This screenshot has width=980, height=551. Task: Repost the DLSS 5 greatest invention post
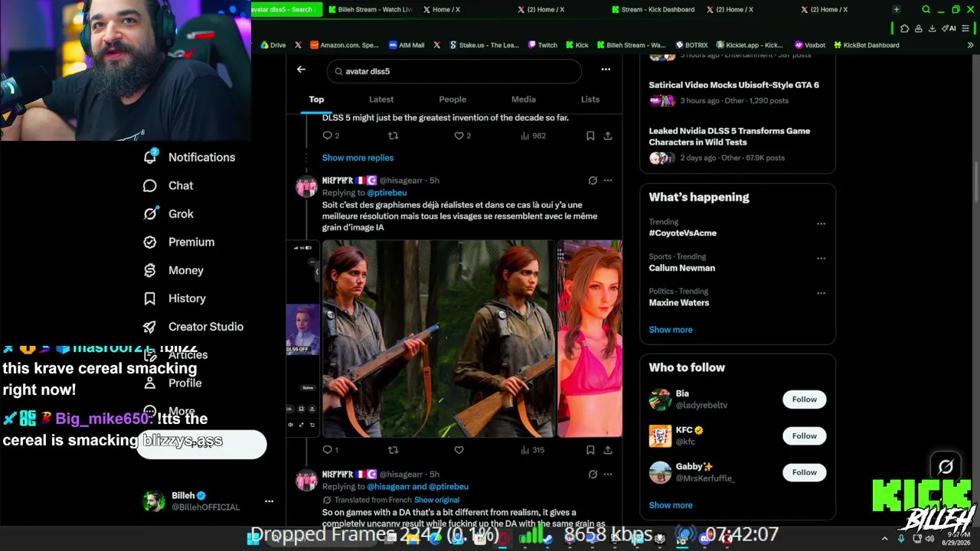coord(393,135)
